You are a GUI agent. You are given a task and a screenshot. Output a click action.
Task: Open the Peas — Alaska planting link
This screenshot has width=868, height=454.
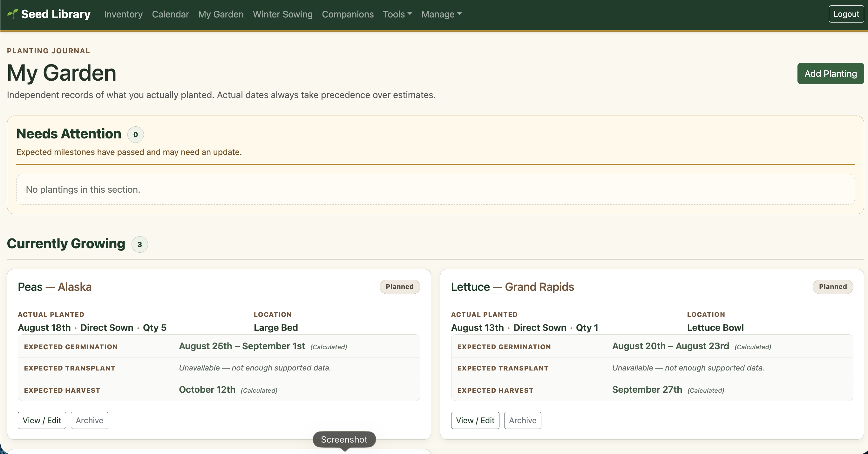[x=55, y=287]
